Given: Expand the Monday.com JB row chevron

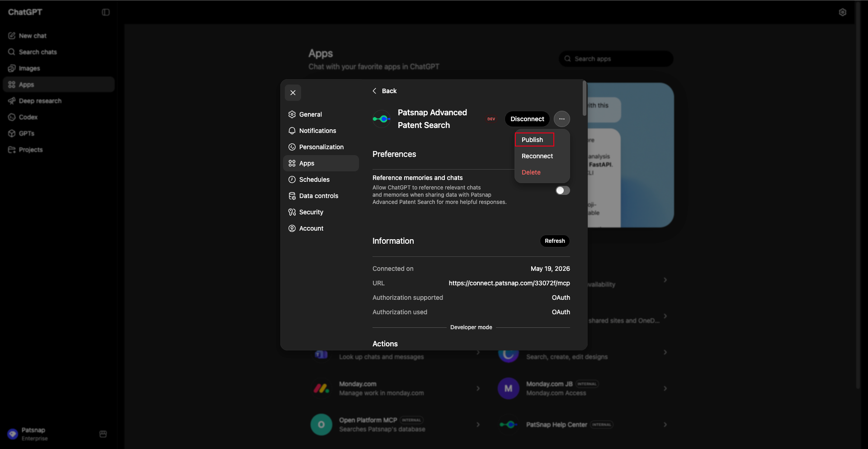Looking at the screenshot, I should 665,388.
